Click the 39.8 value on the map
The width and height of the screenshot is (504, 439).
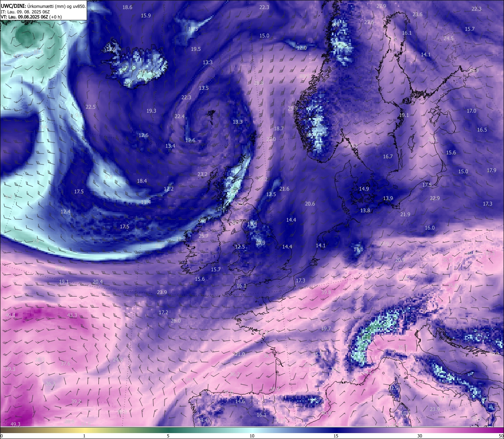[326, 292]
